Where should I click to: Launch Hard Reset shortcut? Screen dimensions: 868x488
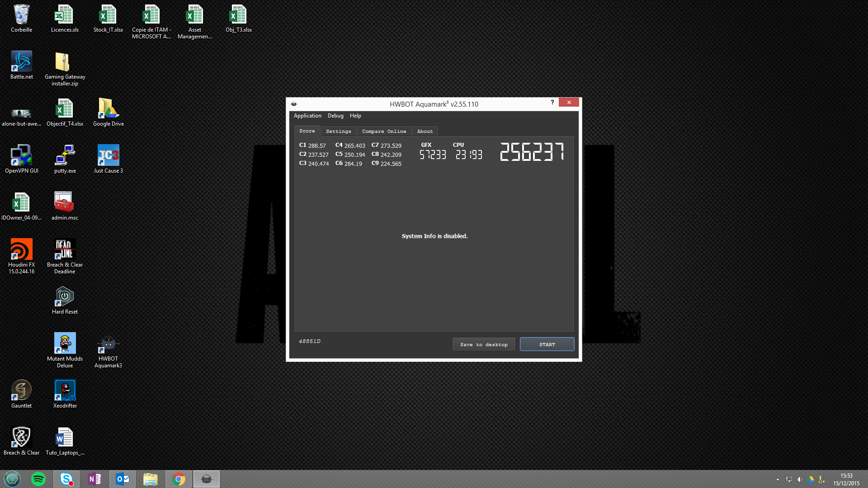coord(65,300)
